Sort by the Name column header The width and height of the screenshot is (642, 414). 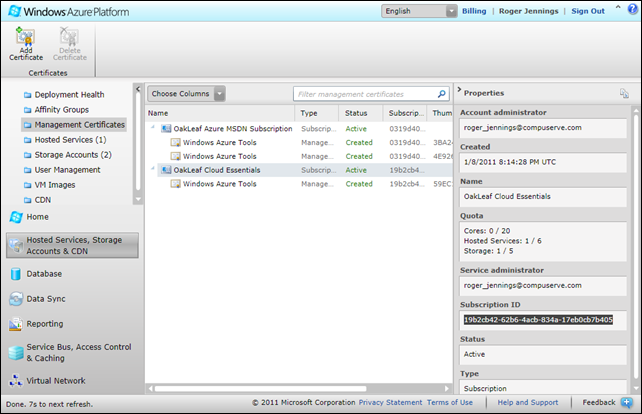pyautogui.click(x=220, y=113)
